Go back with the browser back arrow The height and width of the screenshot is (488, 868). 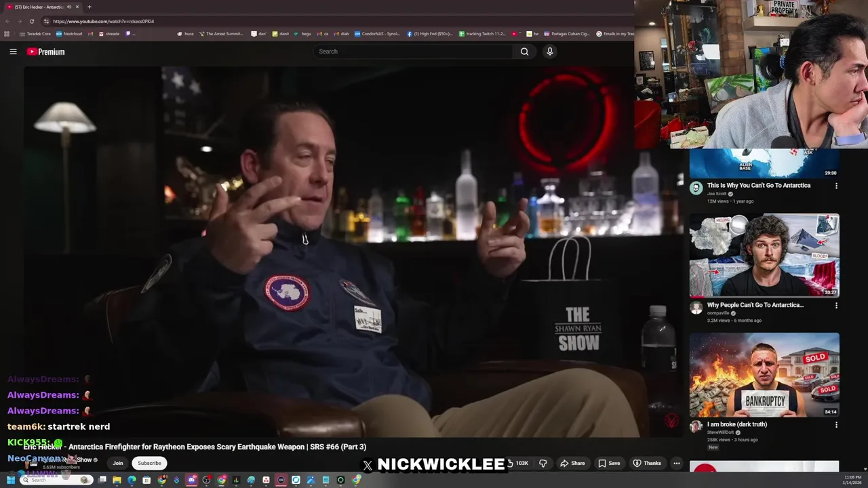tap(7, 21)
